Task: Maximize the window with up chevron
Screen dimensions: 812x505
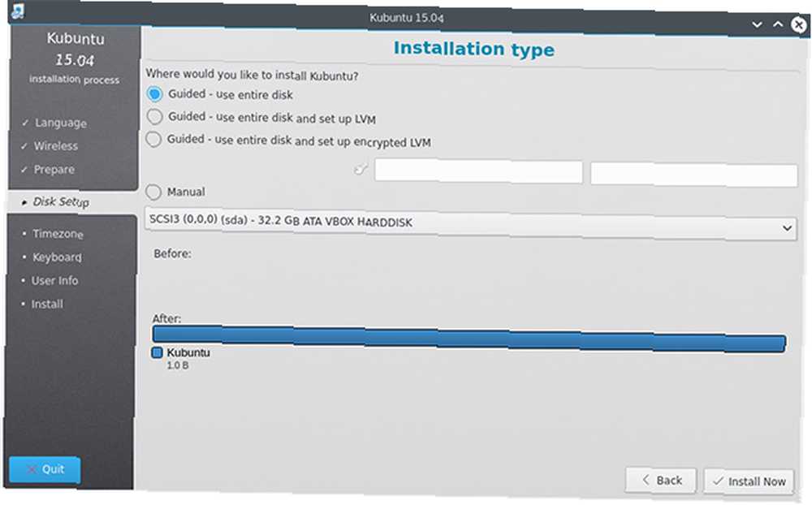Action: [778, 24]
